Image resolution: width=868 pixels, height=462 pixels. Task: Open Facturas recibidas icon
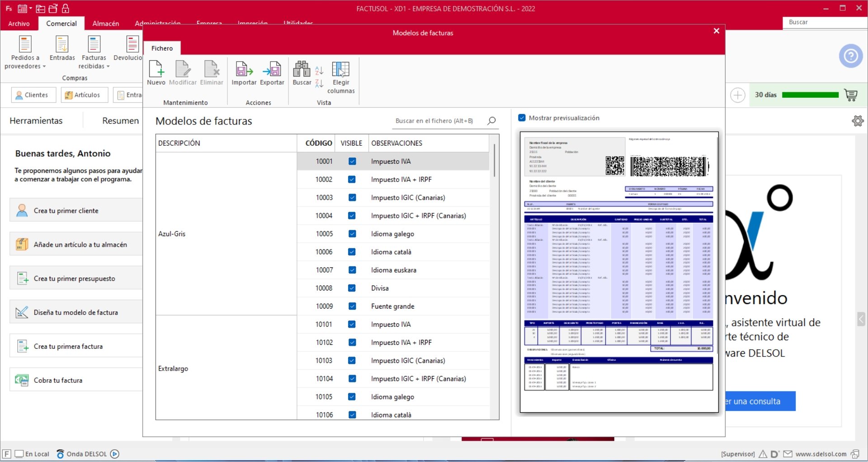94,44
